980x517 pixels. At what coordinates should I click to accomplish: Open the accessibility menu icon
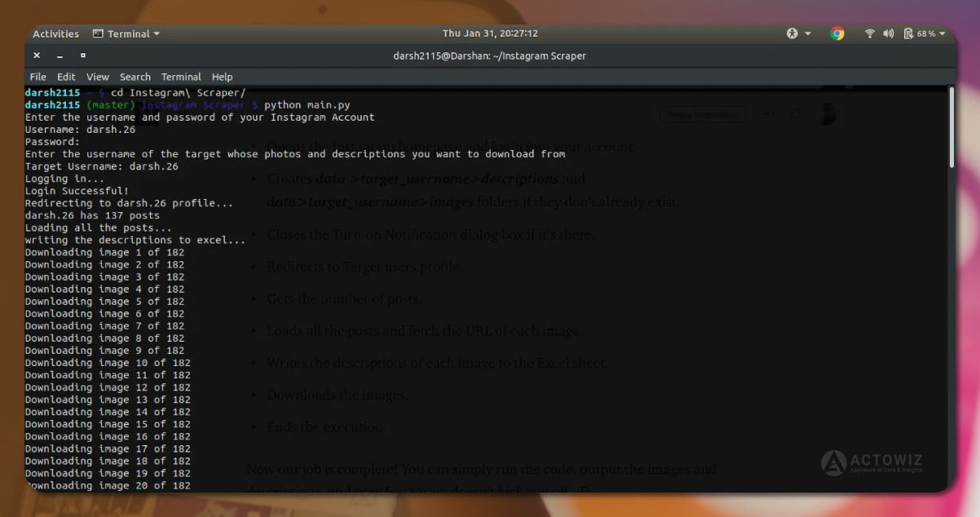(792, 33)
